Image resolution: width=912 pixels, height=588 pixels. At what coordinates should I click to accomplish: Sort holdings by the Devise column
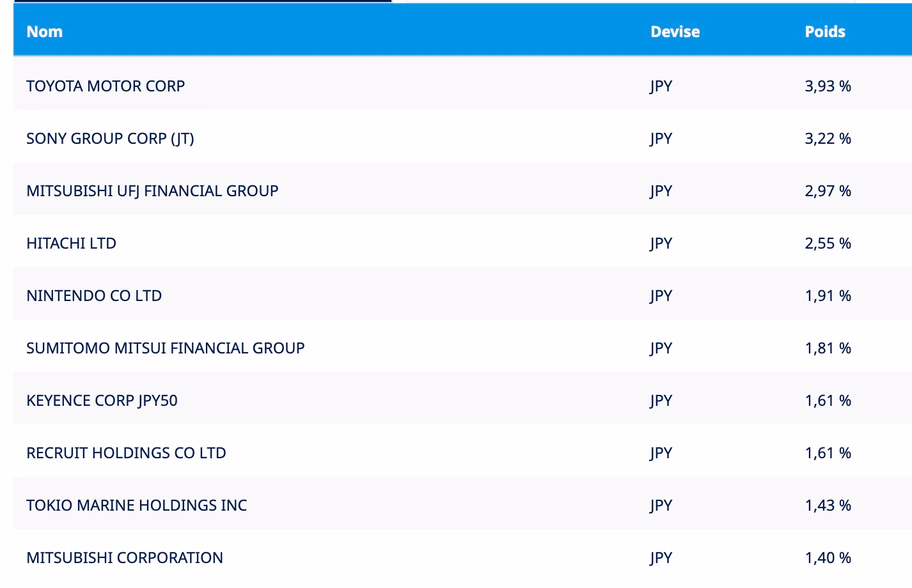675,31
